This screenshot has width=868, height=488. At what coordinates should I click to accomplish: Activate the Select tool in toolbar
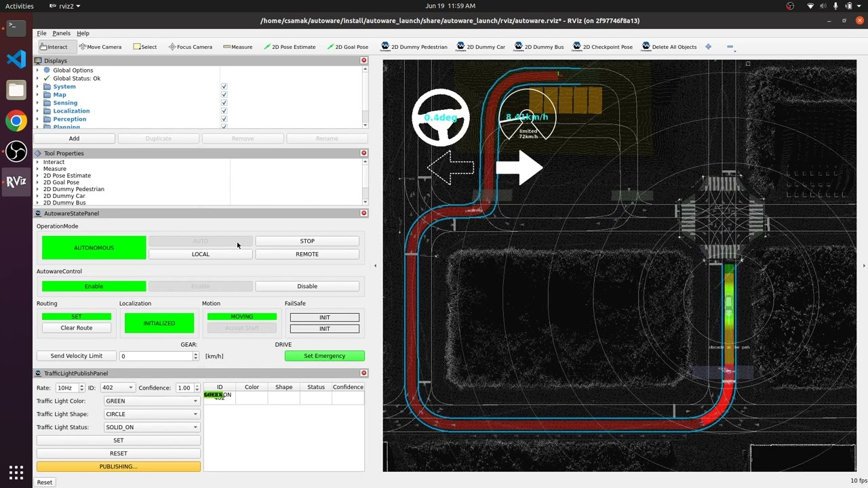coord(144,47)
